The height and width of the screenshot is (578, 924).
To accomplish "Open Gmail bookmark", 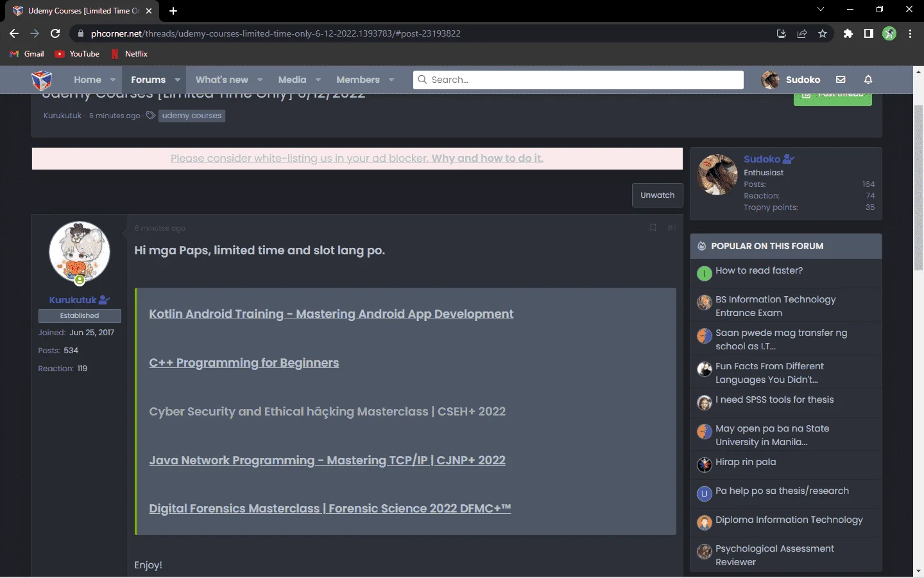I will point(27,54).
